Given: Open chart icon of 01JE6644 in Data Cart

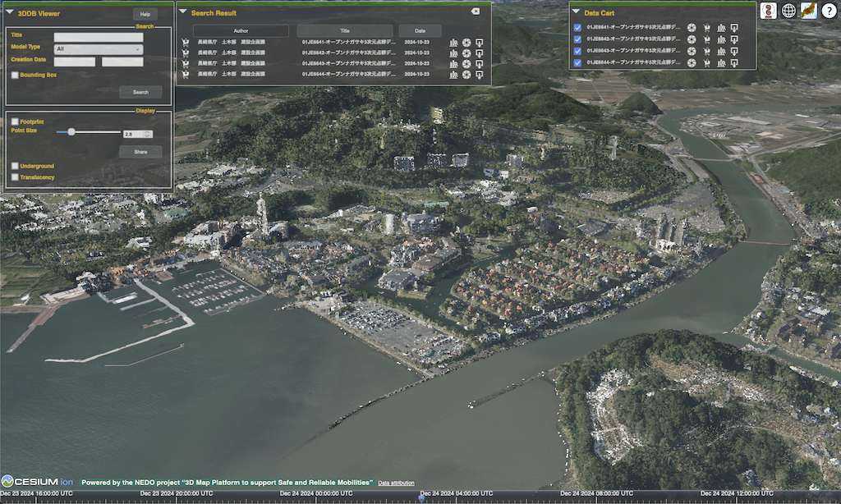Looking at the screenshot, I should (x=721, y=62).
